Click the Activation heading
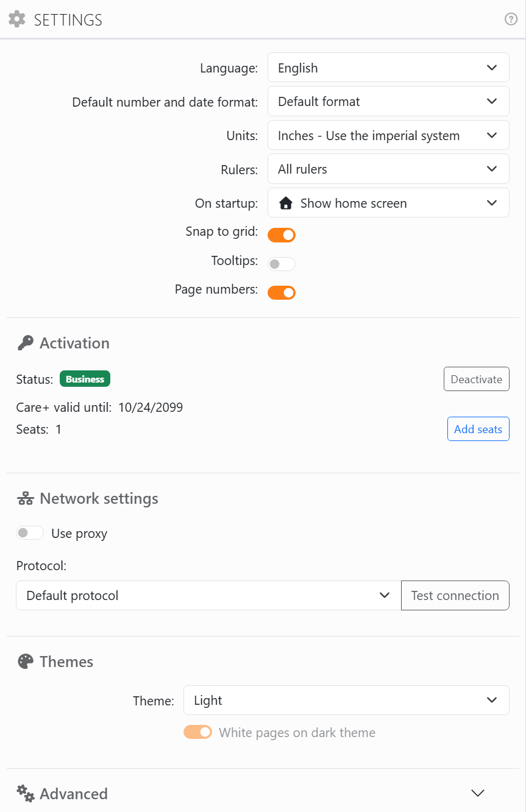This screenshot has height=812, width=526. point(74,343)
